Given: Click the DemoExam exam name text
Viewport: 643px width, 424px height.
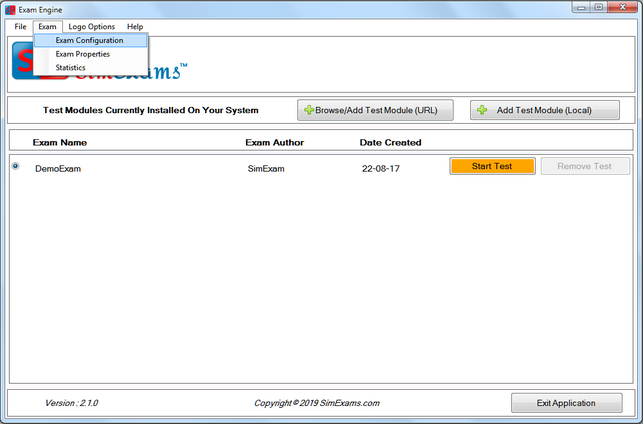Looking at the screenshot, I should pyautogui.click(x=58, y=169).
